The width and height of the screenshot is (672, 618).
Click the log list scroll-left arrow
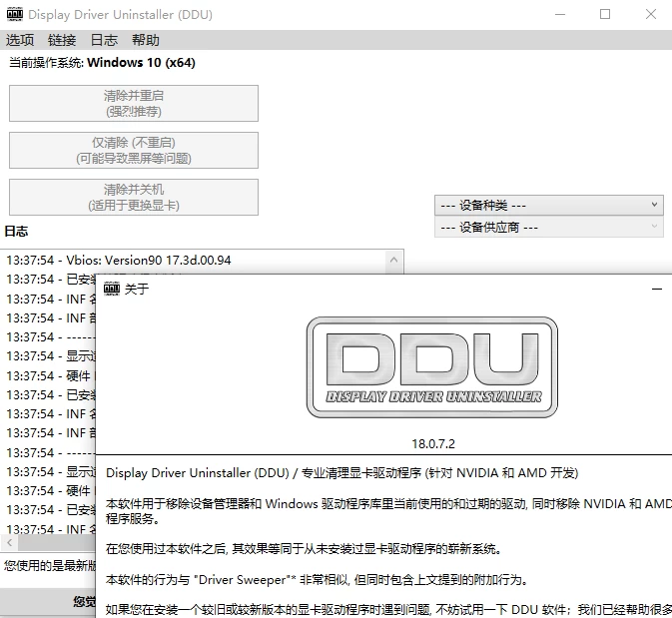click(x=9, y=543)
